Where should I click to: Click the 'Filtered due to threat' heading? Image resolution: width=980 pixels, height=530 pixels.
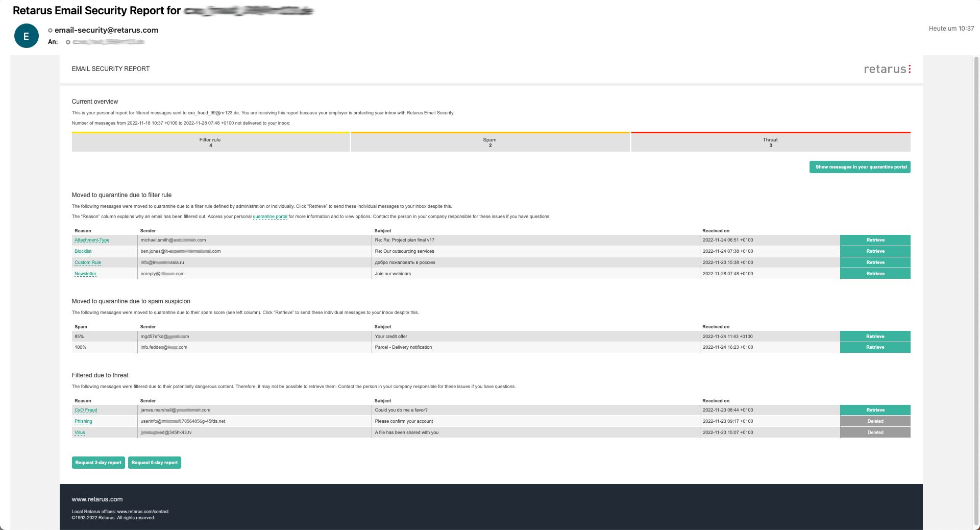(x=100, y=375)
